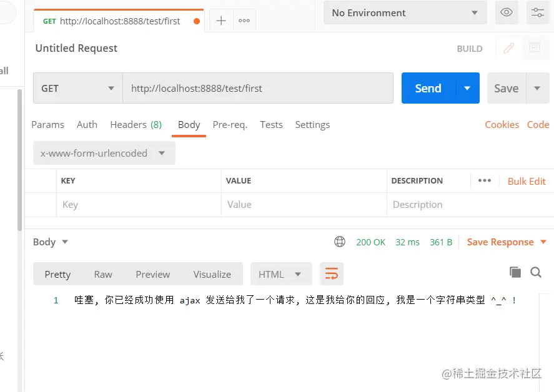
Task: Open tab options three-dot menu
Action: click(244, 21)
